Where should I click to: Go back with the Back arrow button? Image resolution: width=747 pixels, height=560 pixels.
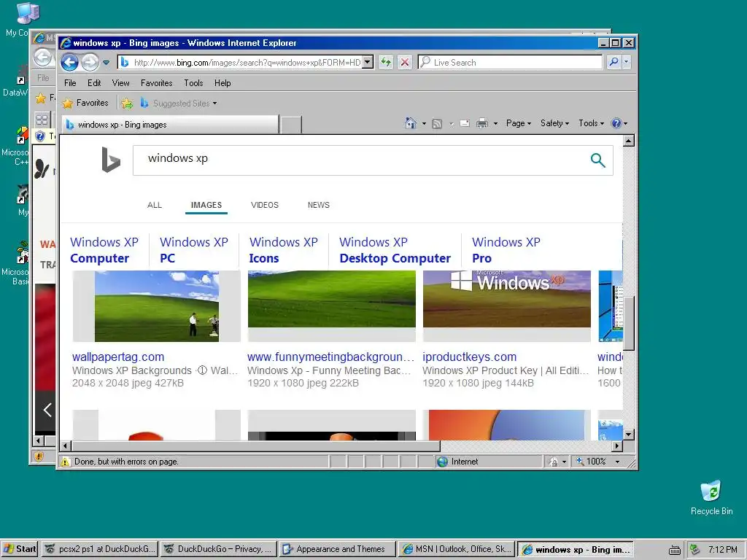point(69,62)
